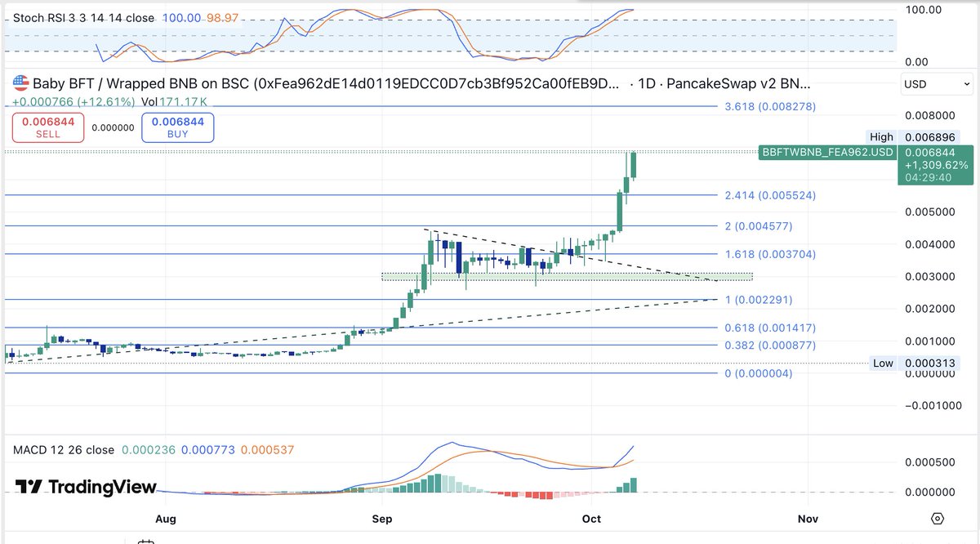Image resolution: width=980 pixels, height=544 pixels.
Task: Click the Oct label on time axis
Action: (x=591, y=519)
